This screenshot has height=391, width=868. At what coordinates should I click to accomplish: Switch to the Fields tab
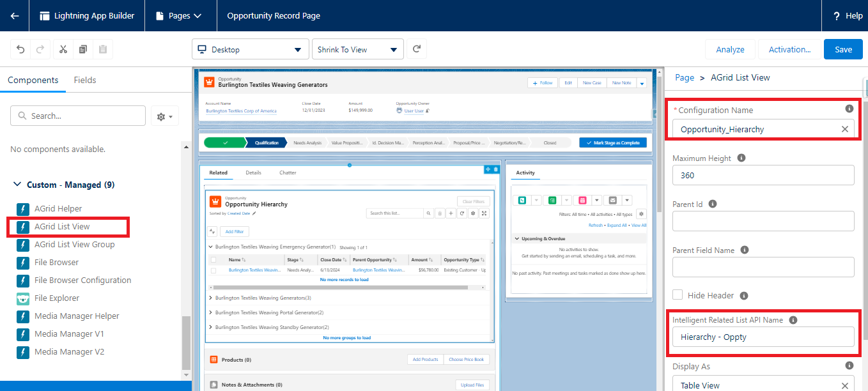85,80
